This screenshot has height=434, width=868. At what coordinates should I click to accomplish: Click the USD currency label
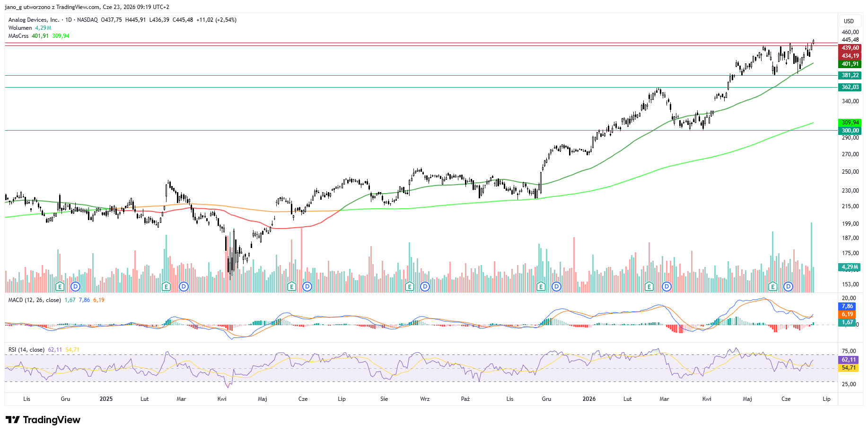point(849,21)
